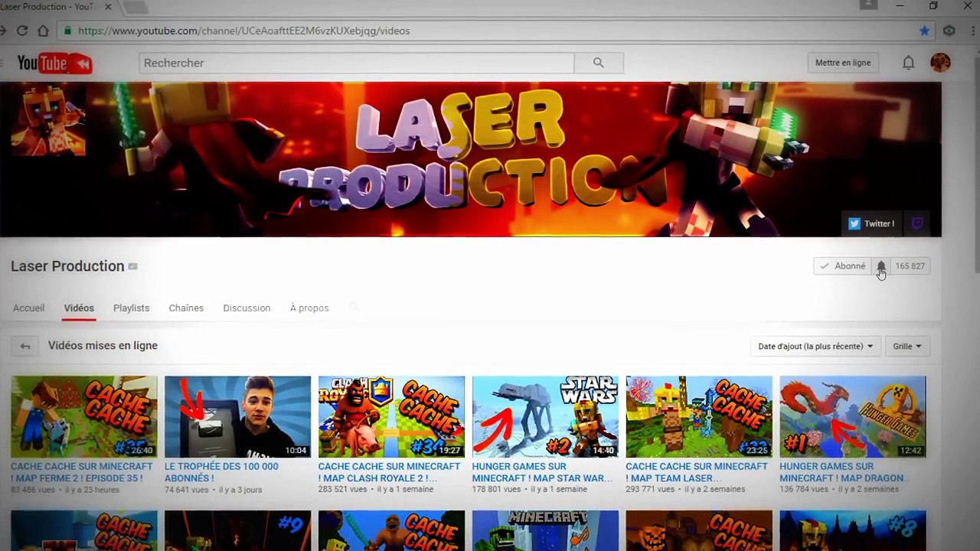Go to the Chaînes tab
980x551 pixels.
pos(186,308)
